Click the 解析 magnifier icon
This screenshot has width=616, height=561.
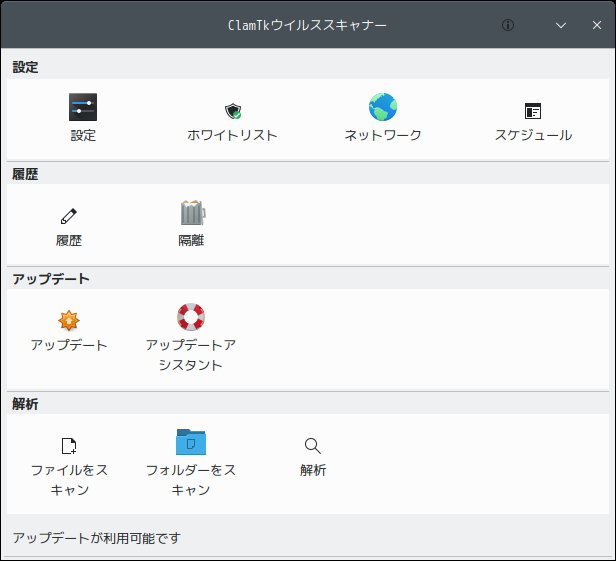313,446
